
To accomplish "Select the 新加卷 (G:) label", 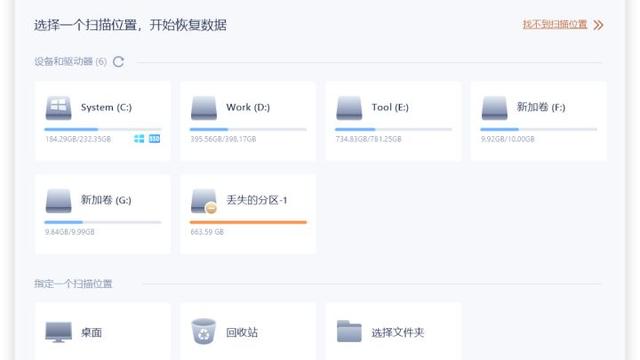I will pos(106,200).
